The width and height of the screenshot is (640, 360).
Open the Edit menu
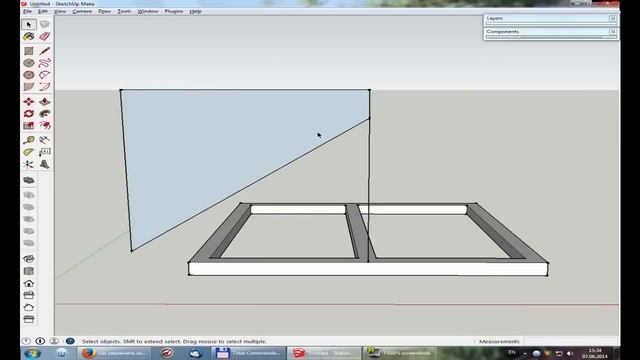(42, 11)
